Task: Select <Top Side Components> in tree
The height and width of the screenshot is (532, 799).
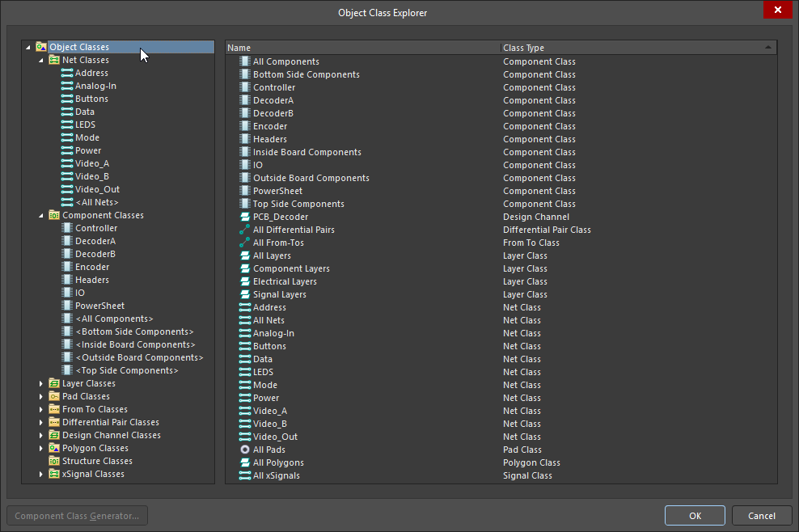Action: [x=127, y=370]
